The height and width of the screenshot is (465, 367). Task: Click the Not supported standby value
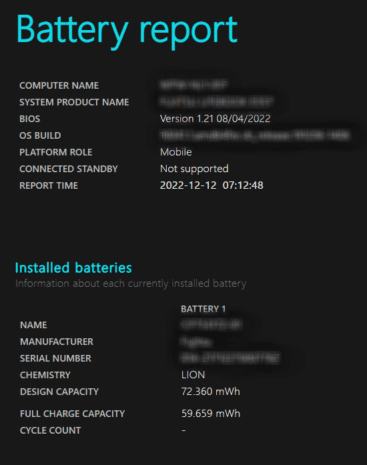[x=194, y=169]
